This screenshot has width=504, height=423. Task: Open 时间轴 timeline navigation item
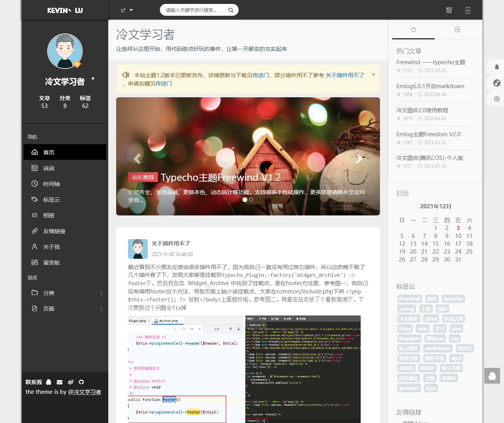65,184
